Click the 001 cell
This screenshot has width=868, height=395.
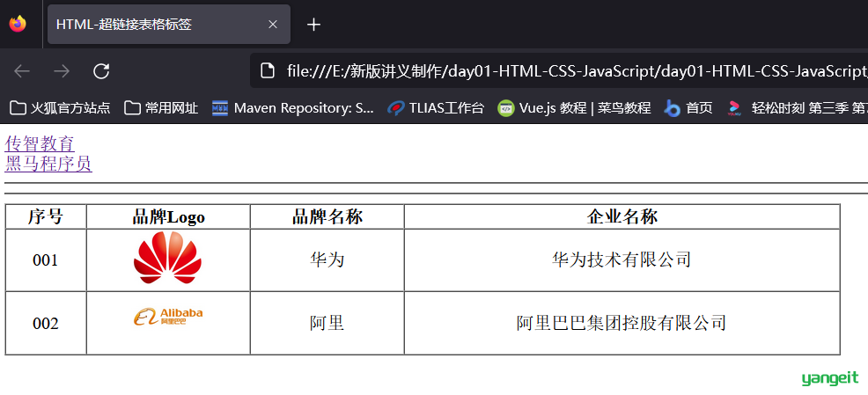(x=46, y=260)
